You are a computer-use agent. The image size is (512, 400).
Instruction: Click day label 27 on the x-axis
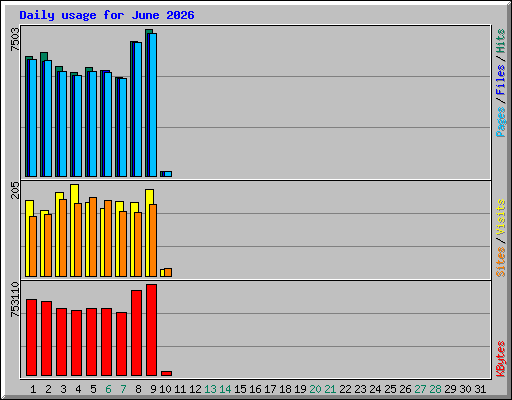pos(420,389)
